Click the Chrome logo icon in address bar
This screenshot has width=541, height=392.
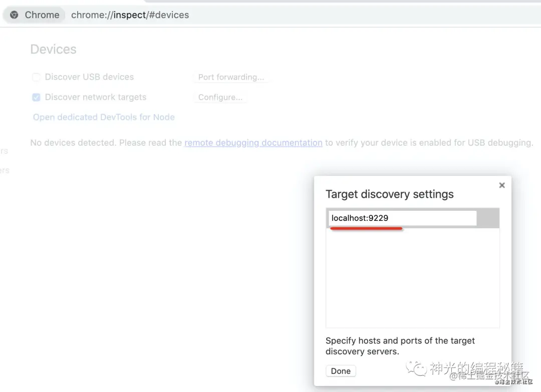(14, 15)
